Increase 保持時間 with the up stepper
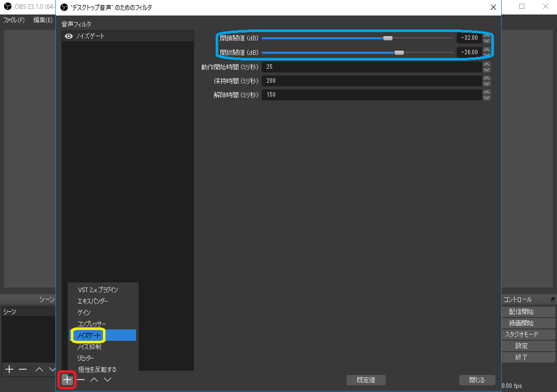 tap(486, 78)
